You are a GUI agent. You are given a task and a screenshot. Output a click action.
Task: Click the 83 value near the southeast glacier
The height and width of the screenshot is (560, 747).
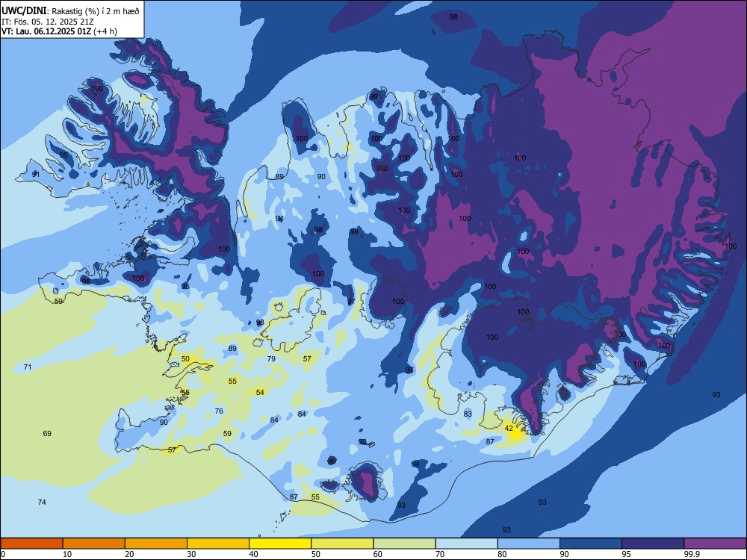pos(468,414)
